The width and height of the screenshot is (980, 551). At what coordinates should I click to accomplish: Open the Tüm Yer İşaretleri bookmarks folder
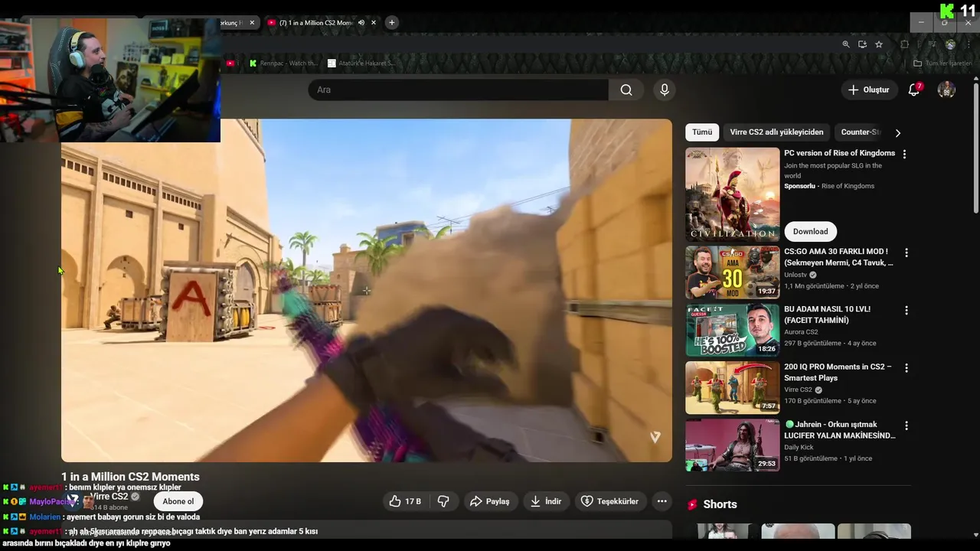point(943,64)
